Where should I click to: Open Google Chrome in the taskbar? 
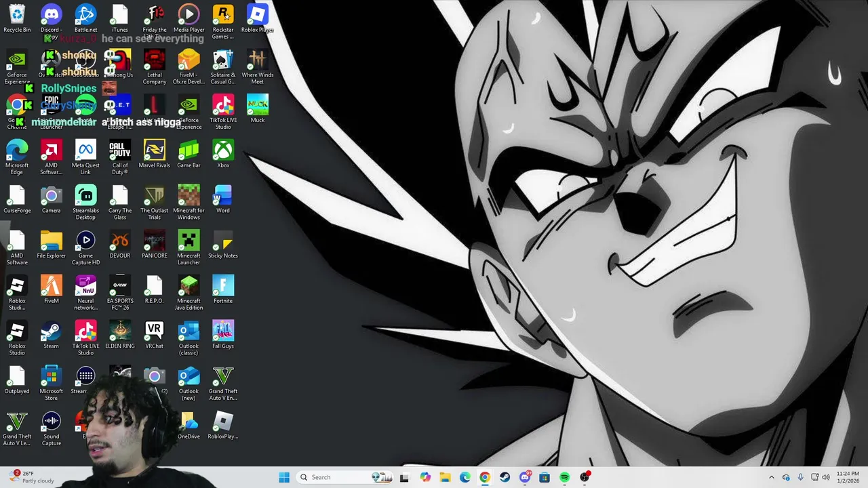click(485, 477)
